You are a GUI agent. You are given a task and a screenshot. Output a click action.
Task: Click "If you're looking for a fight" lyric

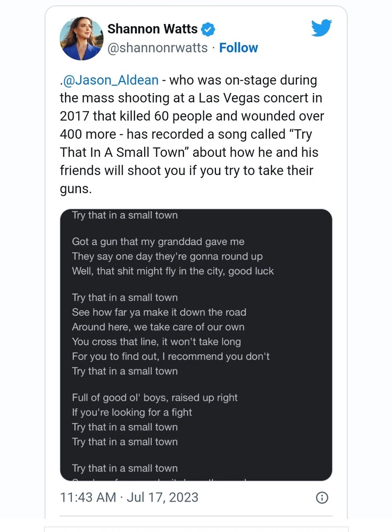(132, 412)
